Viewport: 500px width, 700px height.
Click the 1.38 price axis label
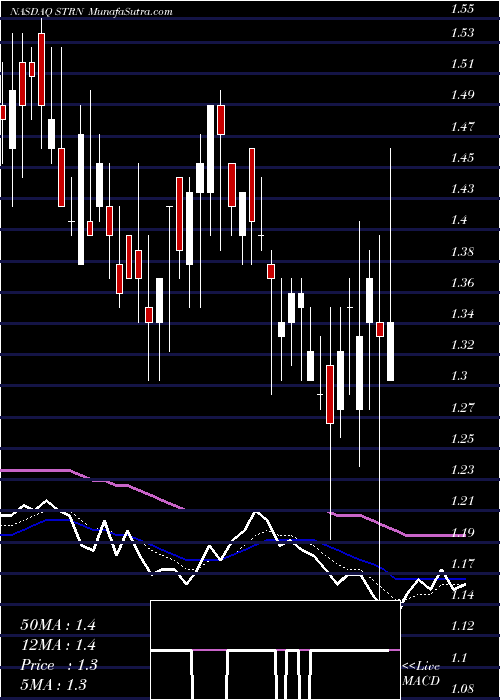462,251
